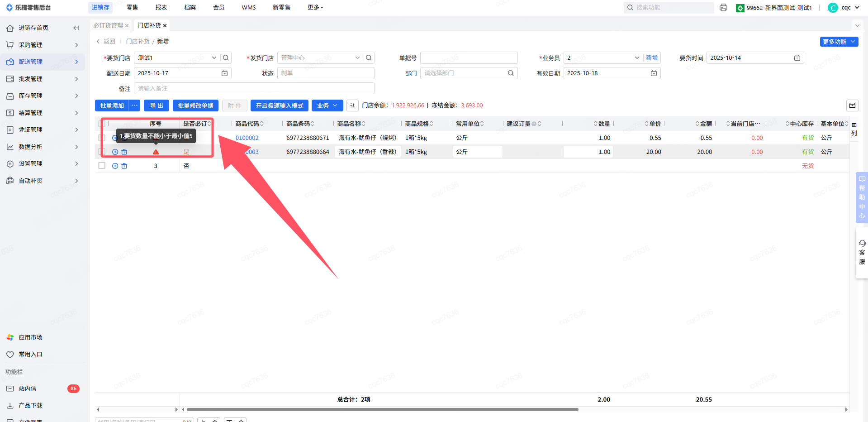Viewport: 868px width, 422px height.
Task: Click the right arrow of horizontal scrollbar
Action: [846, 409]
